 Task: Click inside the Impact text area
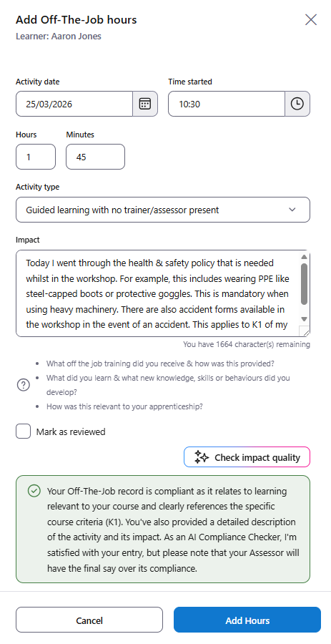click(158, 293)
